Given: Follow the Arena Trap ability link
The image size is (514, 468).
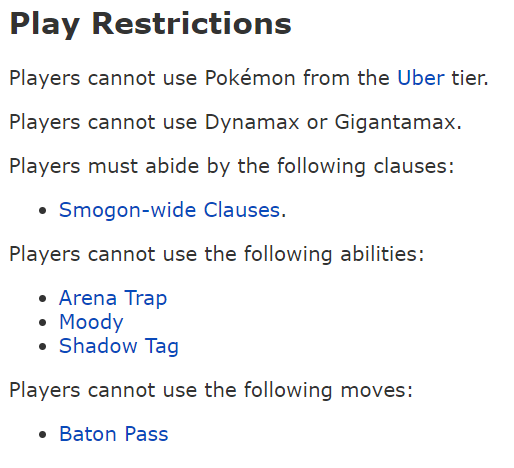Looking at the screenshot, I should (113, 298).
